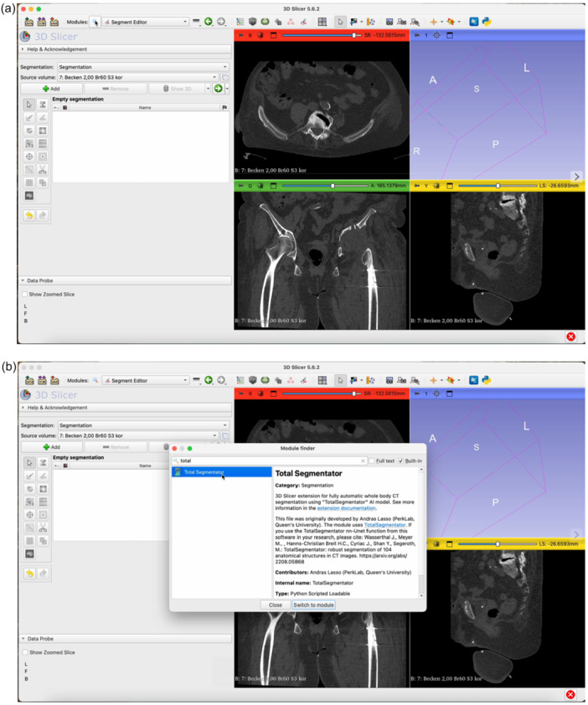588x705 pixels.
Task: Toggle green slice view pin in panel (a)
Action: pyautogui.click(x=240, y=186)
